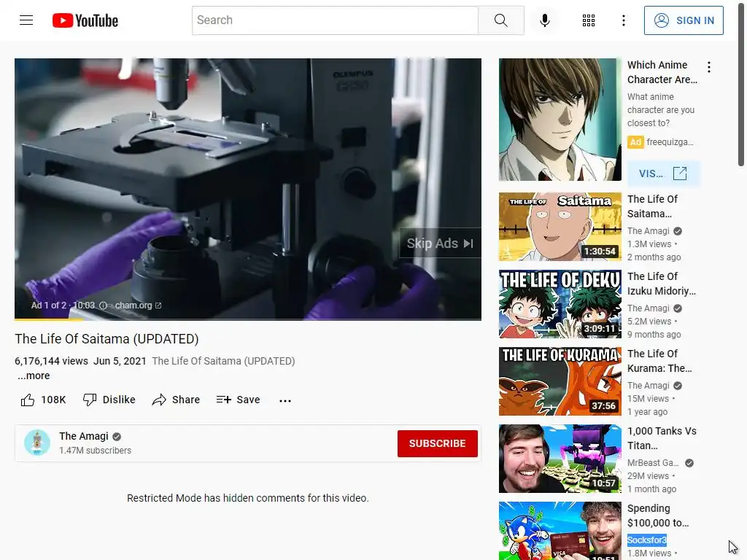
Task: Open The Life Of Saitama thumbnail 1:30:54
Action: 560,227
